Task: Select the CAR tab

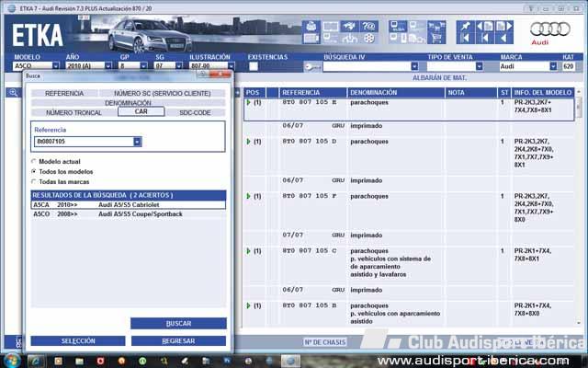Action: coord(141,111)
